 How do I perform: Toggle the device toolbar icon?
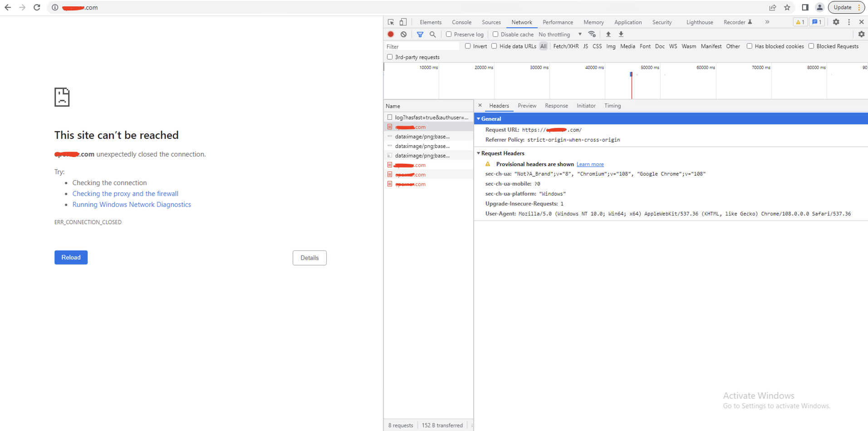tap(403, 22)
